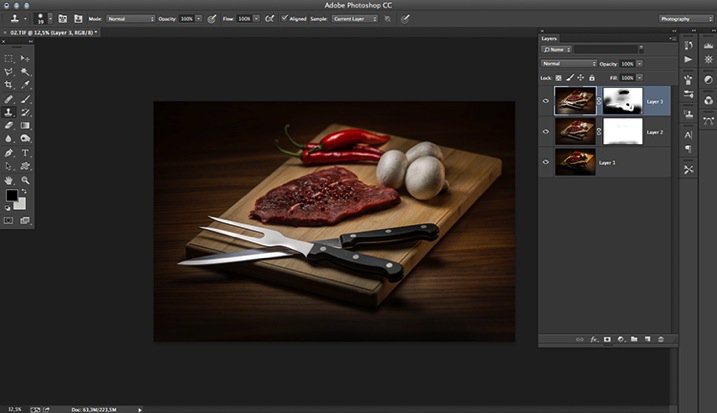The height and width of the screenshot is (413, 717).
Task: Open the layer blend mode dropdown
Action: [x=567, y=63]
